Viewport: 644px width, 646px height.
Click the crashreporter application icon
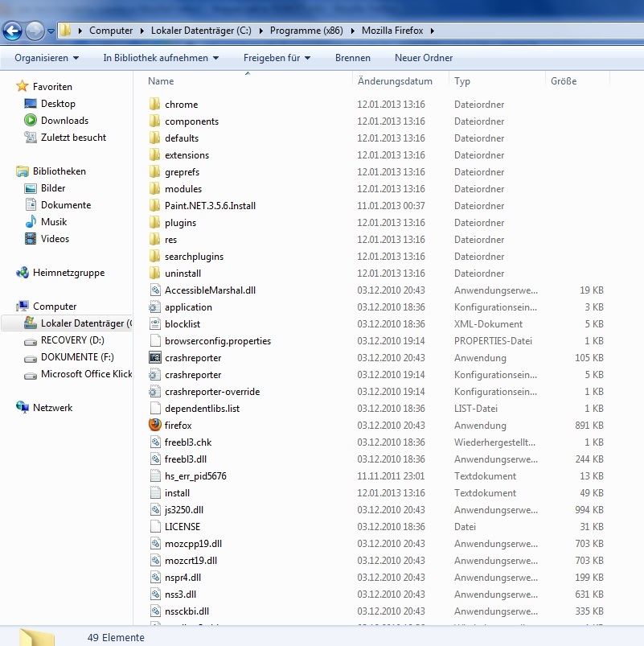155,357
